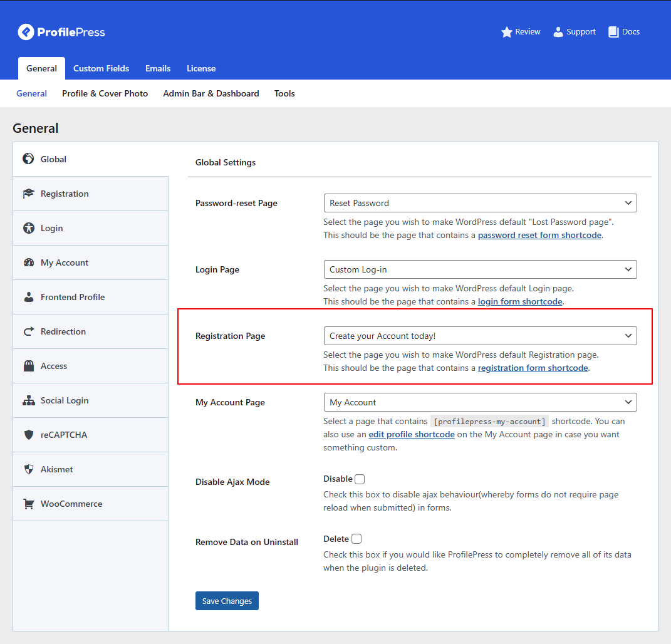671x644 pixels.
Task: Follow the registration form shortcode link
Action: coord(533,368)
